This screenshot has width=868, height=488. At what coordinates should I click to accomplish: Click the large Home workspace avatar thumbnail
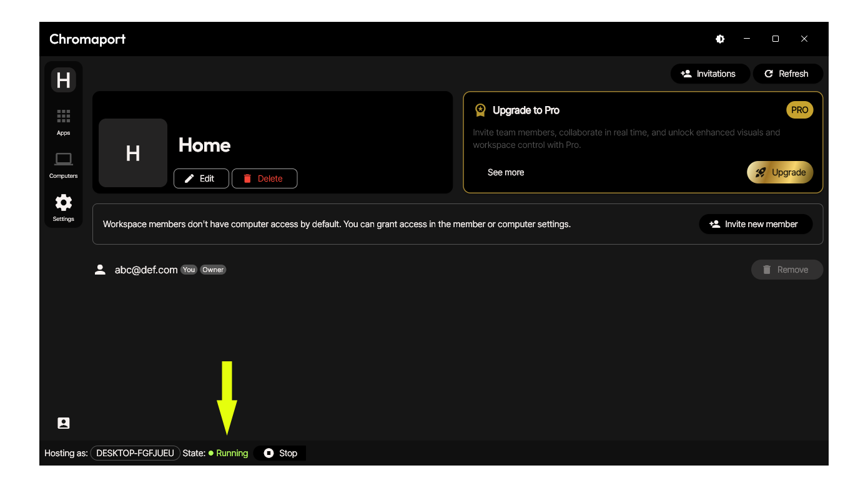pyautogui.click(x=133, y=153)
